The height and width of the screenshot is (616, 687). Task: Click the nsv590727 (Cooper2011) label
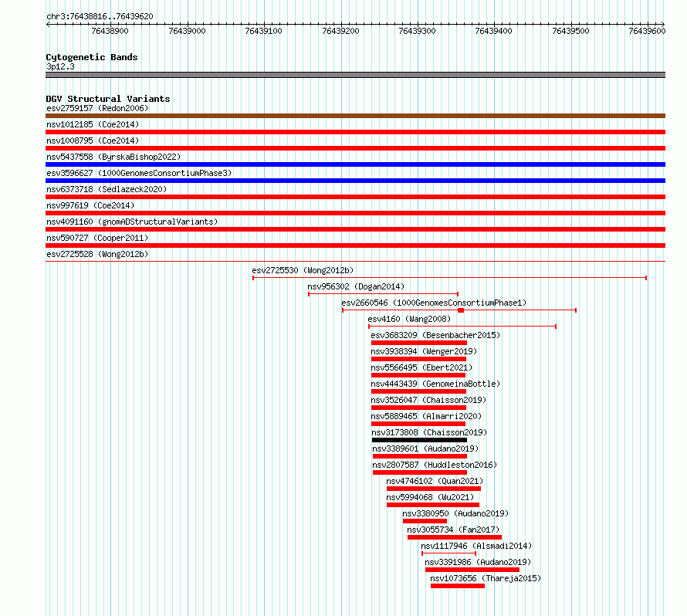pos(97,238)
